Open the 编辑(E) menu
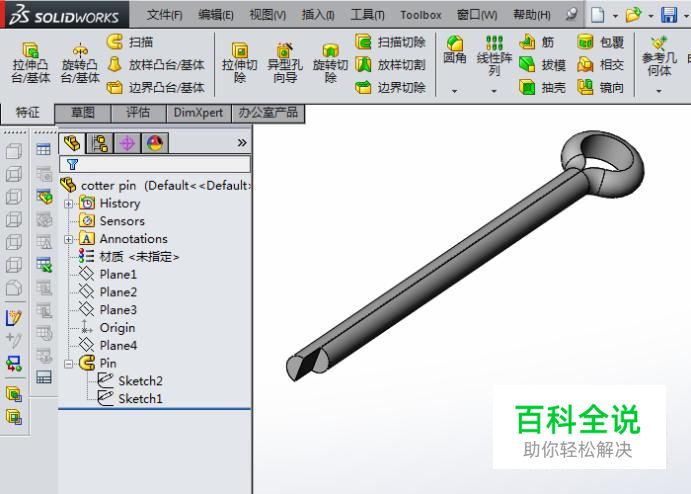 click(215, 15)
